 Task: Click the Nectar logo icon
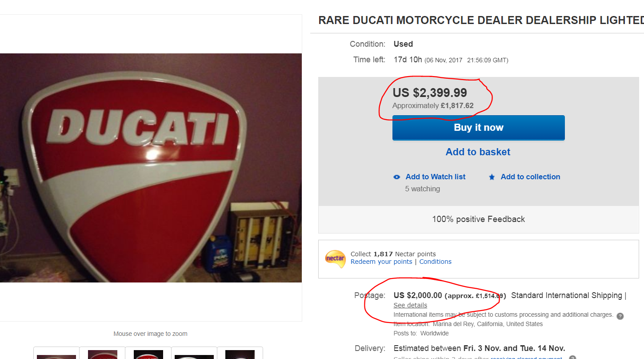click(x=335, y=258)
